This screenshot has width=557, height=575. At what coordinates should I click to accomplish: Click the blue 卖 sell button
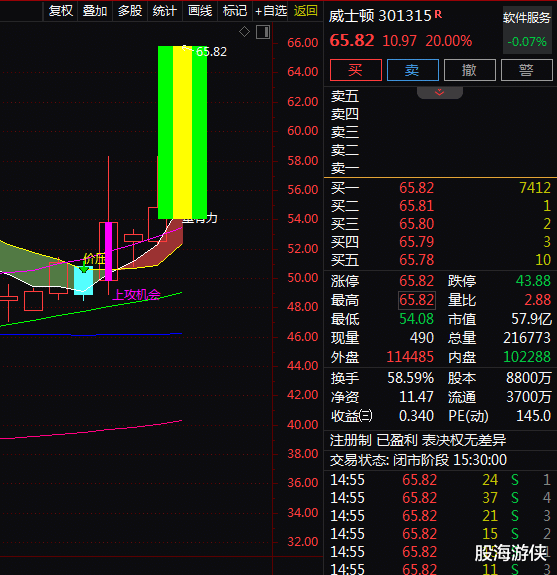pos(413,70)
